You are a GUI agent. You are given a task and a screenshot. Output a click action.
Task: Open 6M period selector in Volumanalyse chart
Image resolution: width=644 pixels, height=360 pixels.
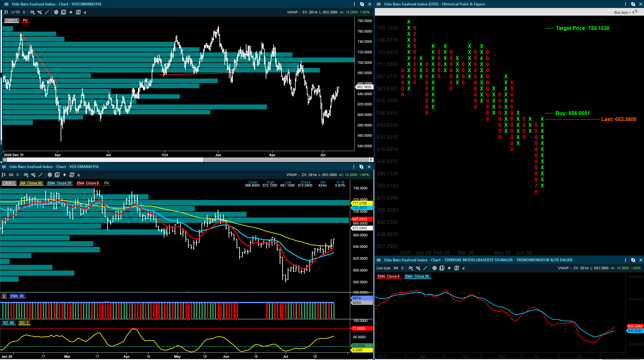(x=11, y=175)
